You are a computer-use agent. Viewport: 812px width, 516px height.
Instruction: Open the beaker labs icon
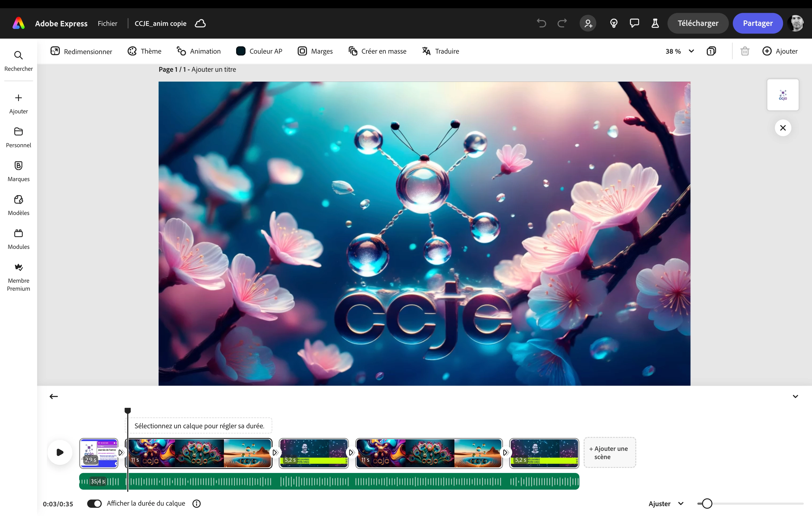[655, 23]
